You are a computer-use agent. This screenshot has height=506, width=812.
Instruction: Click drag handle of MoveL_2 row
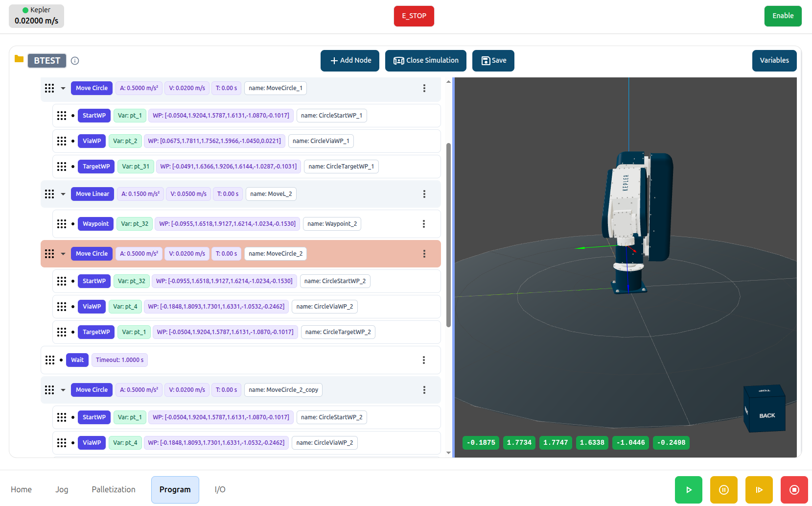tap(49, 194)
